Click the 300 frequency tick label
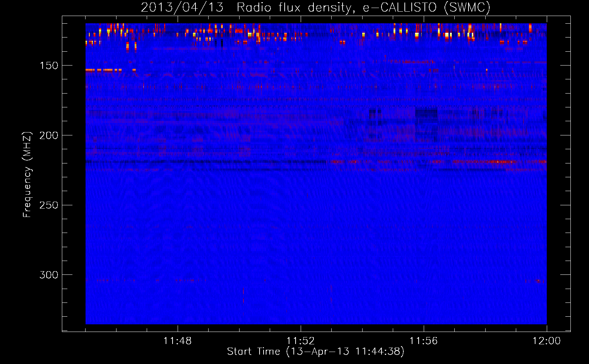This screenshot has height=364, width=589. click(x=49, y=275)
